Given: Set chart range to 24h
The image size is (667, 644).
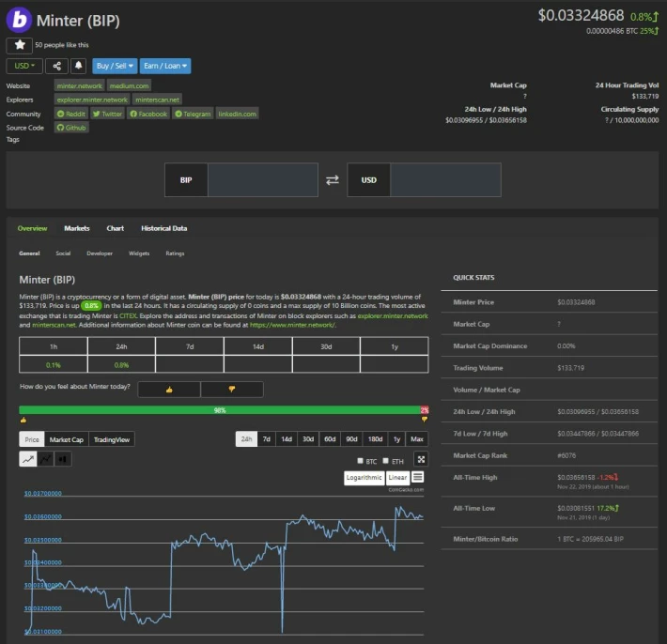Looking at the screenshot, I should click(246, 439).
